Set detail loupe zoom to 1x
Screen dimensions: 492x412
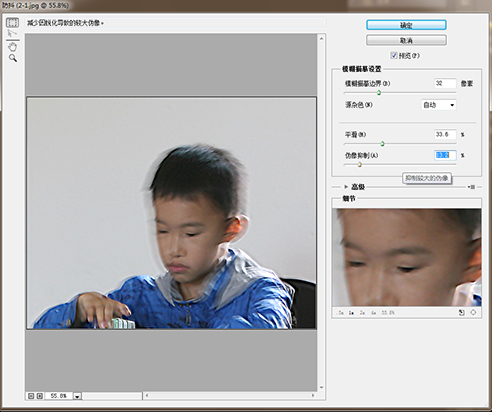(x=351, y=313)
